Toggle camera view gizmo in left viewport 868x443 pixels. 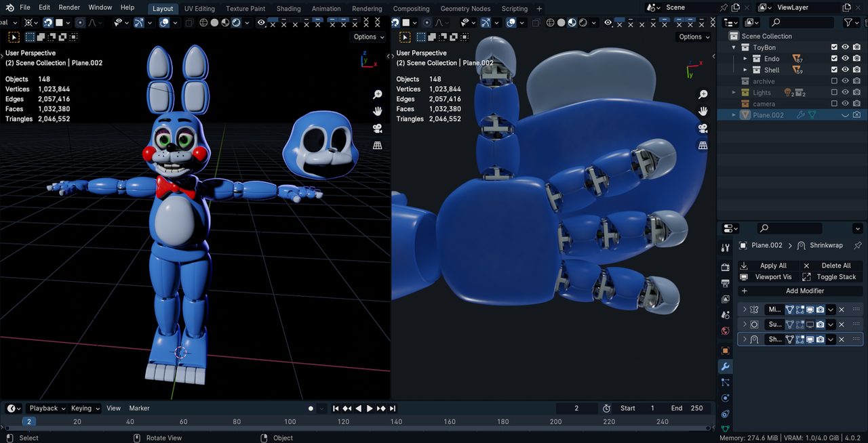[x=378, y=128]
